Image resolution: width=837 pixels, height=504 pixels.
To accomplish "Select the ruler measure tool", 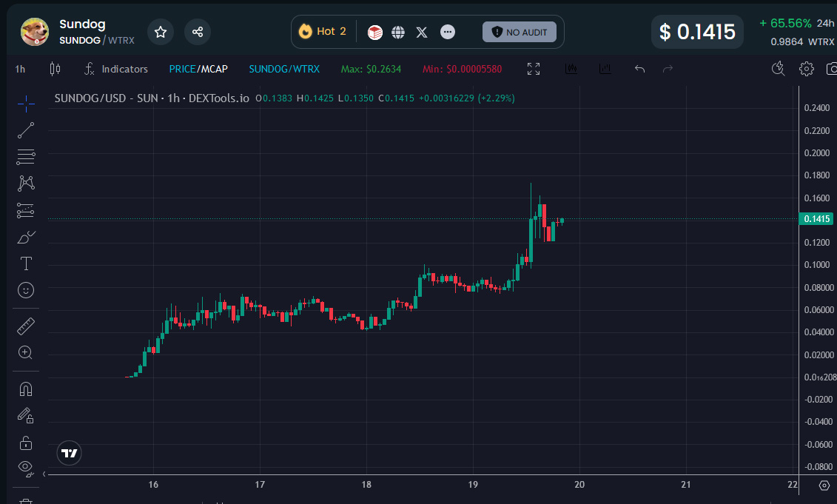I will (x=26, y=326).
